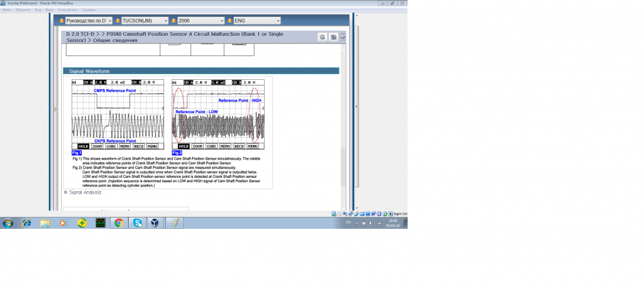Click the print icon in breadcrumb bar

pyautogui.click(x=343, y=37)
